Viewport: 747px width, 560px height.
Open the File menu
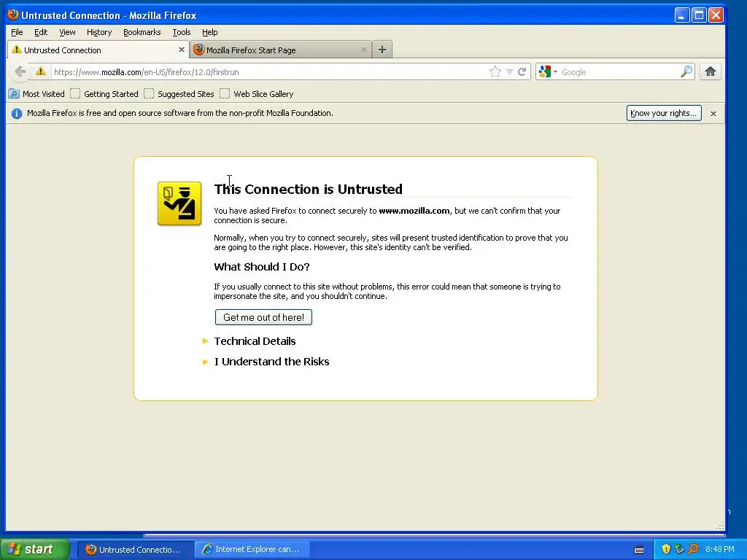17,32
